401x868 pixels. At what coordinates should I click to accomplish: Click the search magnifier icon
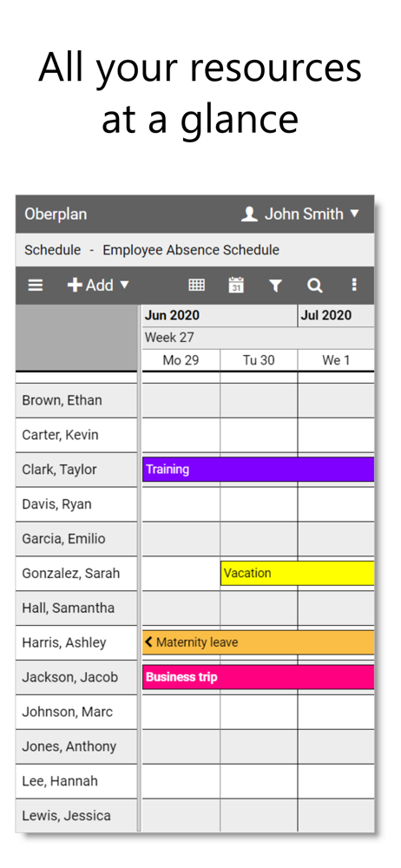pos(314,285)
